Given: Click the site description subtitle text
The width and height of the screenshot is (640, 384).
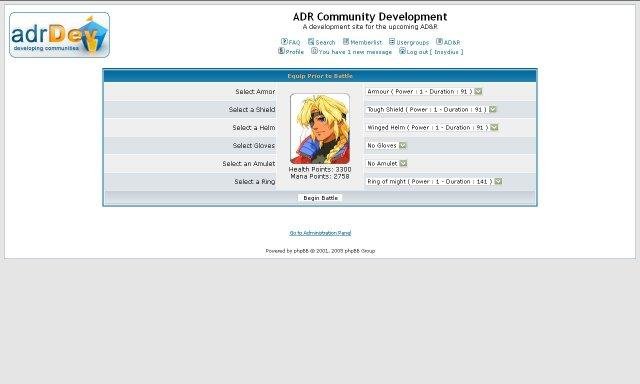Looking at the screenshot, I should click(x=370, y=27).
